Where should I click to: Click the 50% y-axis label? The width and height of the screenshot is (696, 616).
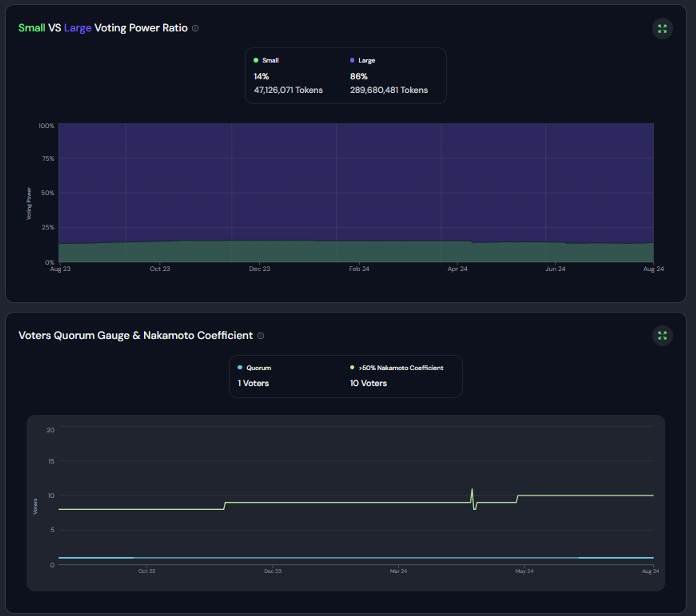point(48,193)
